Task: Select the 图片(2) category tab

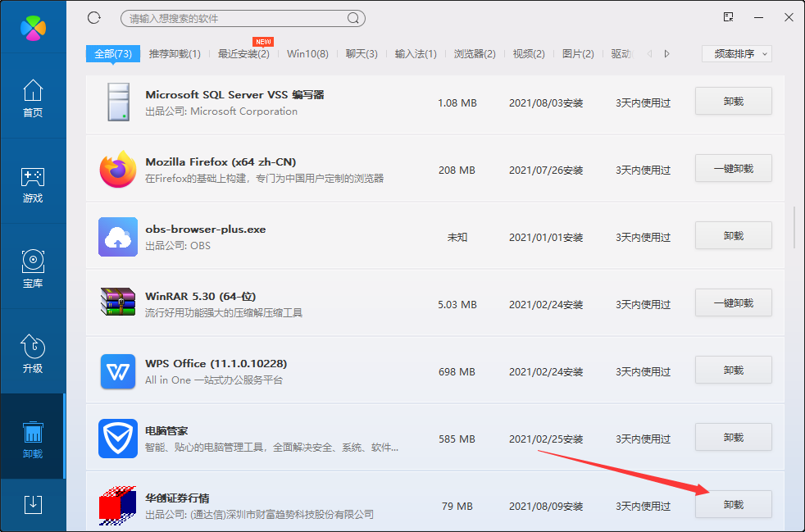Action: 578,54
